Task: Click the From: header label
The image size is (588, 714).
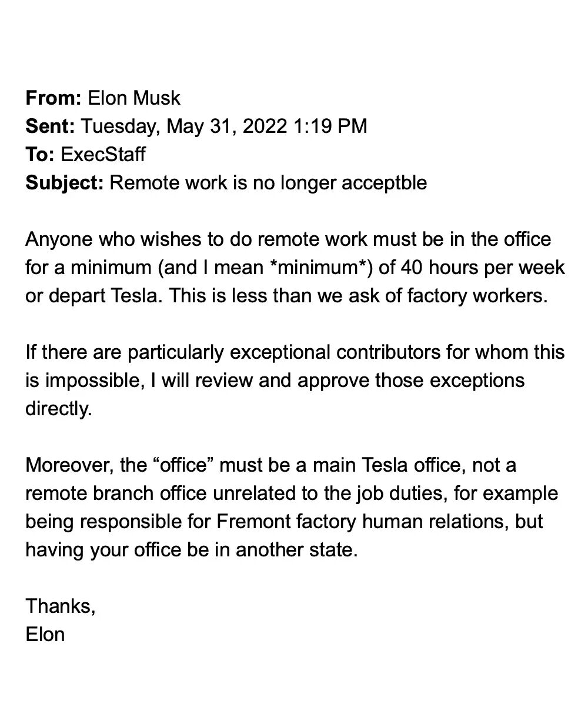Action: click(54, 98)
